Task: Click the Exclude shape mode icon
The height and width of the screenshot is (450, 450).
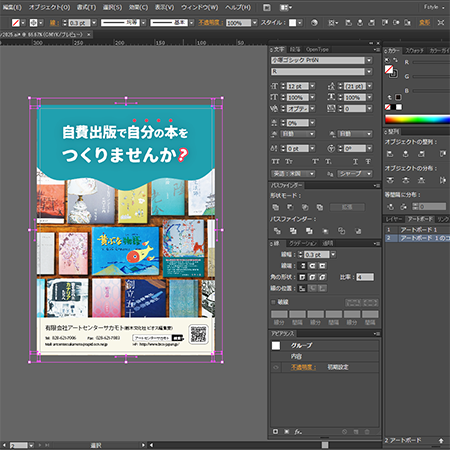Action: tap(320, 207)
